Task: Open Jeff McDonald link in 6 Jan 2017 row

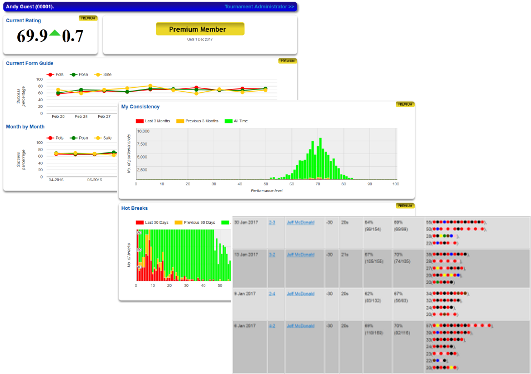Action: (x=301, y=326)
